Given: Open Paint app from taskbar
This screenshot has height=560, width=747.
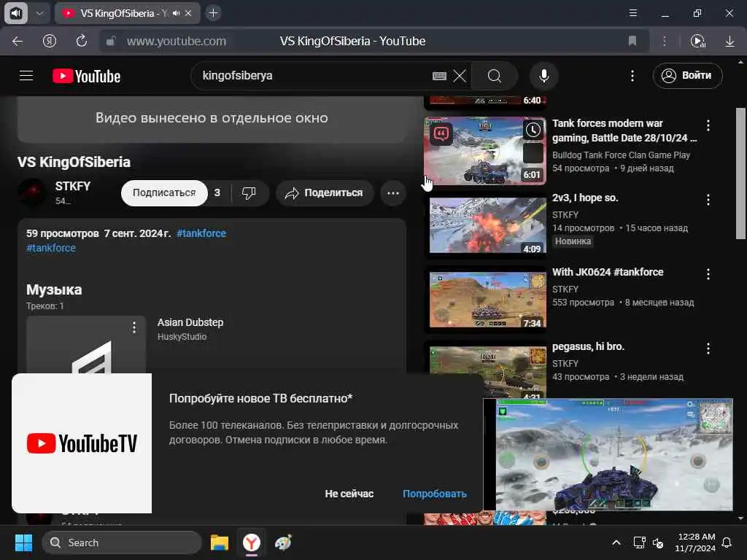Looking at the screenshot, I should [283, 542].
